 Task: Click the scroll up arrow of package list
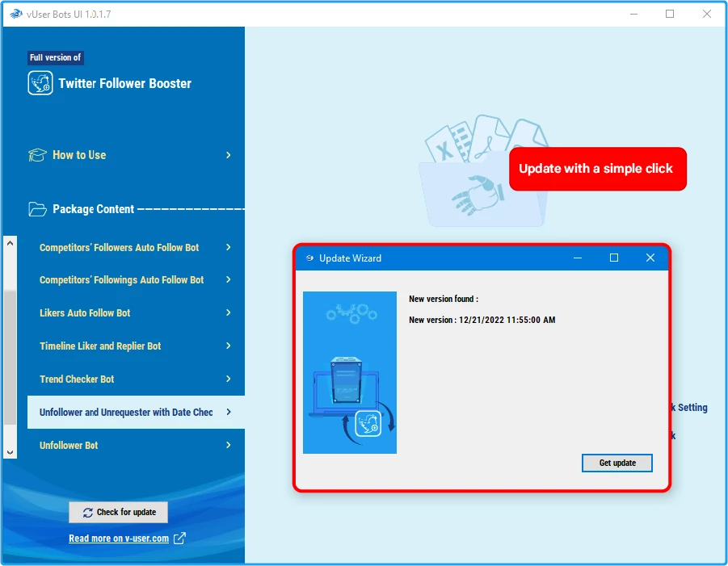click(x=11, y=243)
